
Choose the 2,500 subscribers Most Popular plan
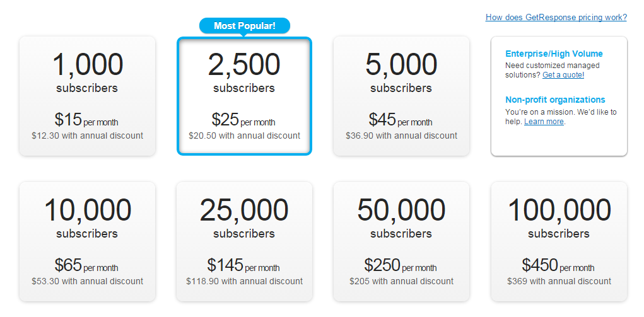[244, 96]
